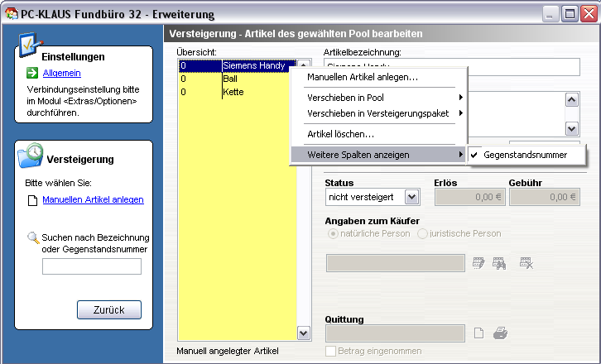Click the print receipt printer icon

(x=500, y=333)
